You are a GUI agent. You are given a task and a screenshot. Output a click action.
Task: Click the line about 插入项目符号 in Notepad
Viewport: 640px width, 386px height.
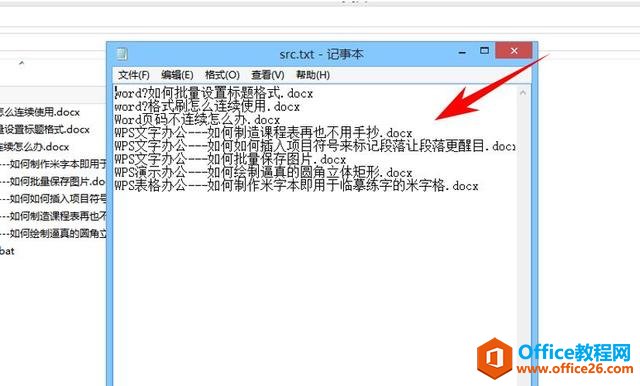pyautogui.click(x=315, y=146)
